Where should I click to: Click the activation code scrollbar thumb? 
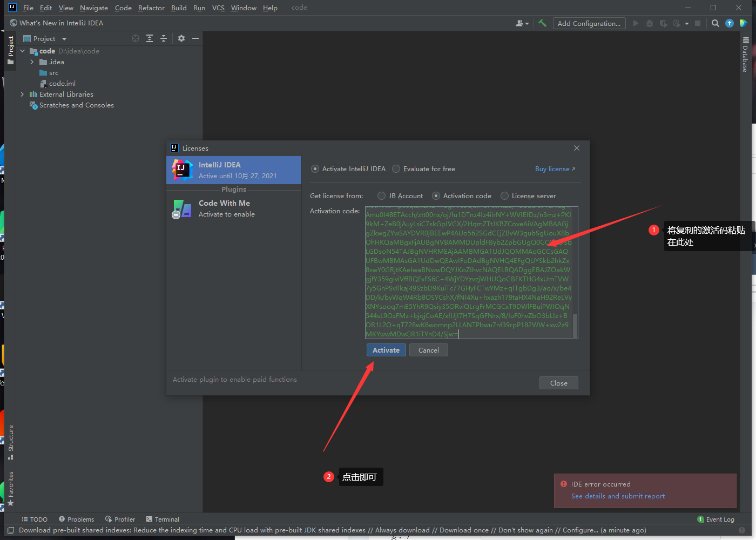pos(575,326)
